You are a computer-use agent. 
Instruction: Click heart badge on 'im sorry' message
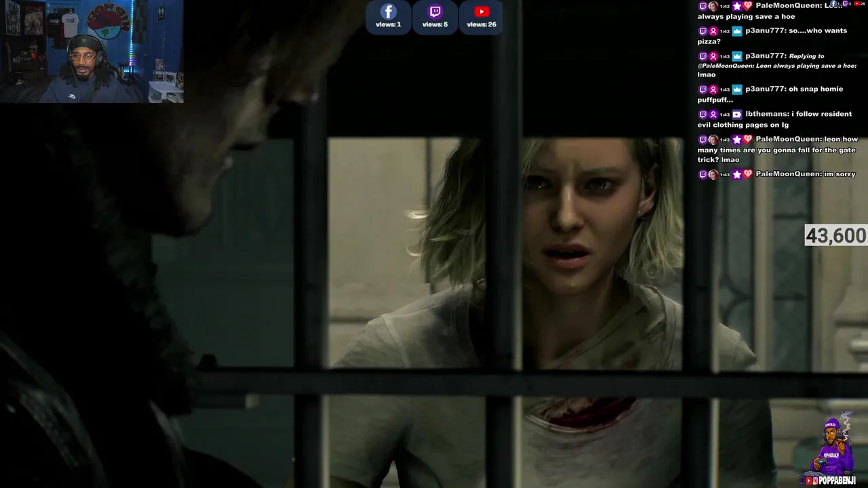click(x=747, y=175)
